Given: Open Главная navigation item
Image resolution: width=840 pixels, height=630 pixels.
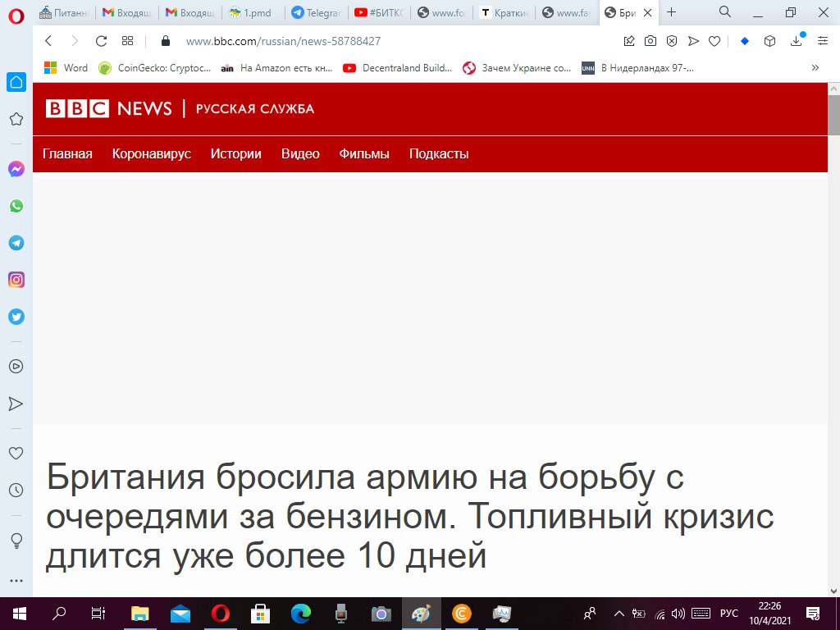Looking at the screenshot, I should pyautogui.click(x=67, y=153).
